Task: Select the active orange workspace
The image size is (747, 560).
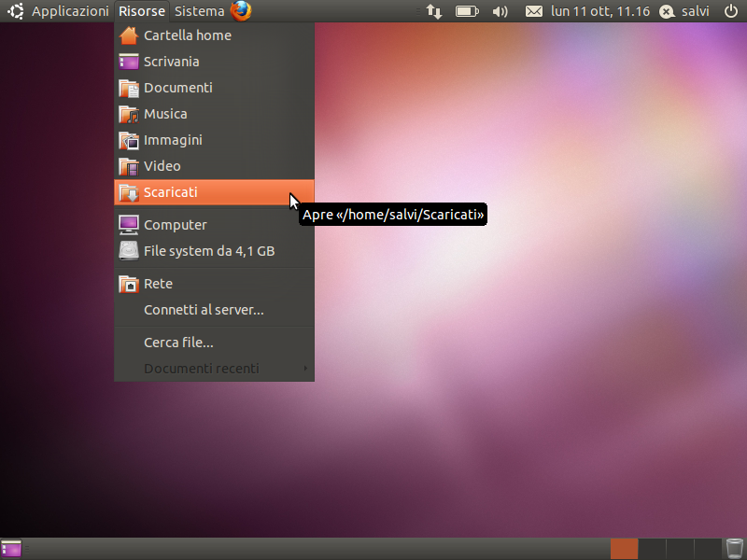Action: click(624, 549)
